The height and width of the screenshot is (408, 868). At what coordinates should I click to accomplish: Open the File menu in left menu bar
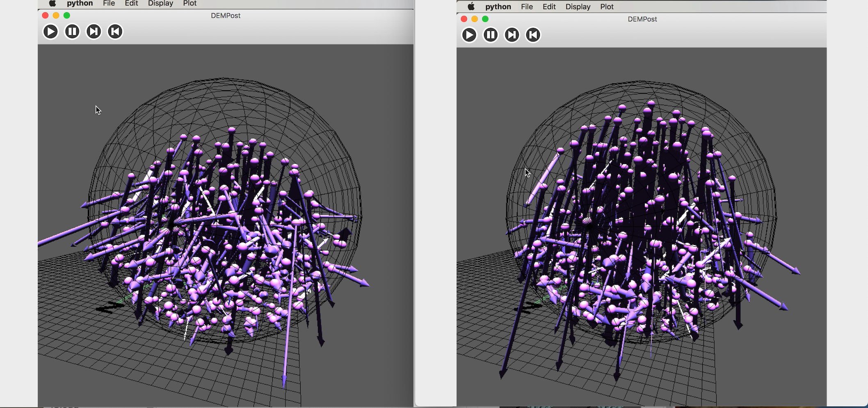[x=109, y=3]
